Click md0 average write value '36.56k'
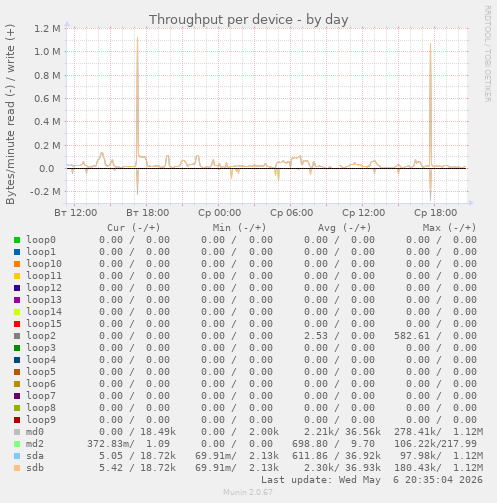The width and height of the screenshot is (497, 503). [x=363, y=432]
